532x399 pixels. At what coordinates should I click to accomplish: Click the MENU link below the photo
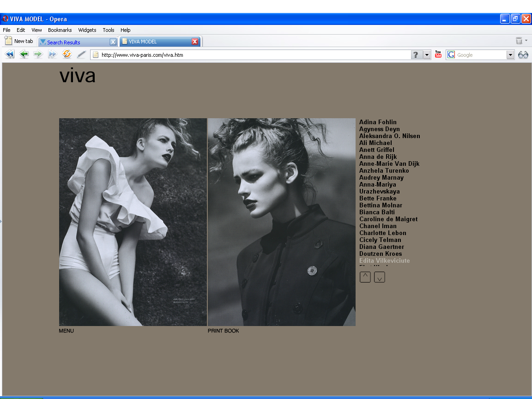66,331
